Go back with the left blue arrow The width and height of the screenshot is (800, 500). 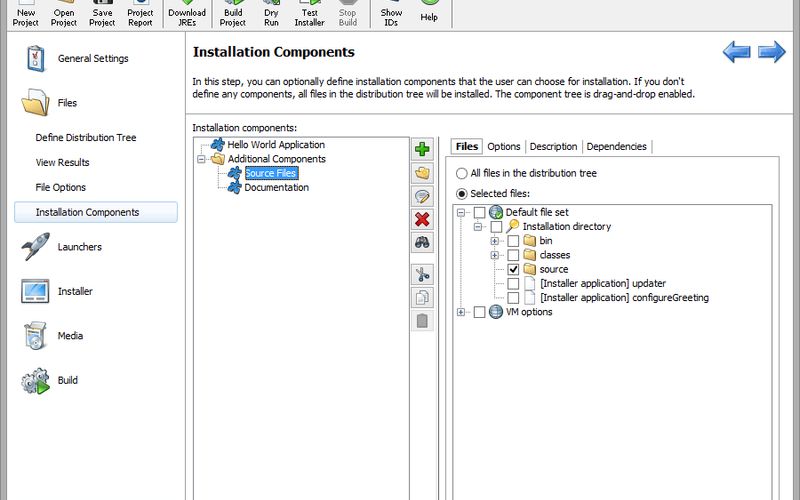pyautogui.click(x=736, y=53)
